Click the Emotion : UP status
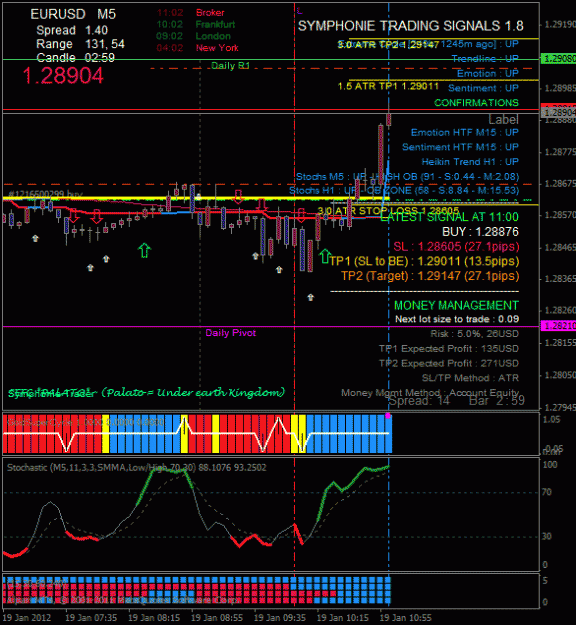The height and width of the screenshot is (625, 576). point(488,73)
